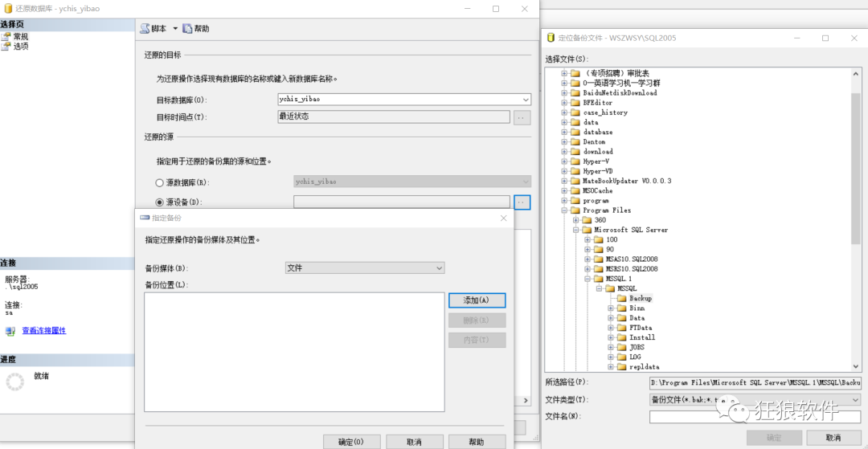Screen dimensions: 868x449
Task: Collapse the Program Files tree node
Action: (x=564, y=210)
